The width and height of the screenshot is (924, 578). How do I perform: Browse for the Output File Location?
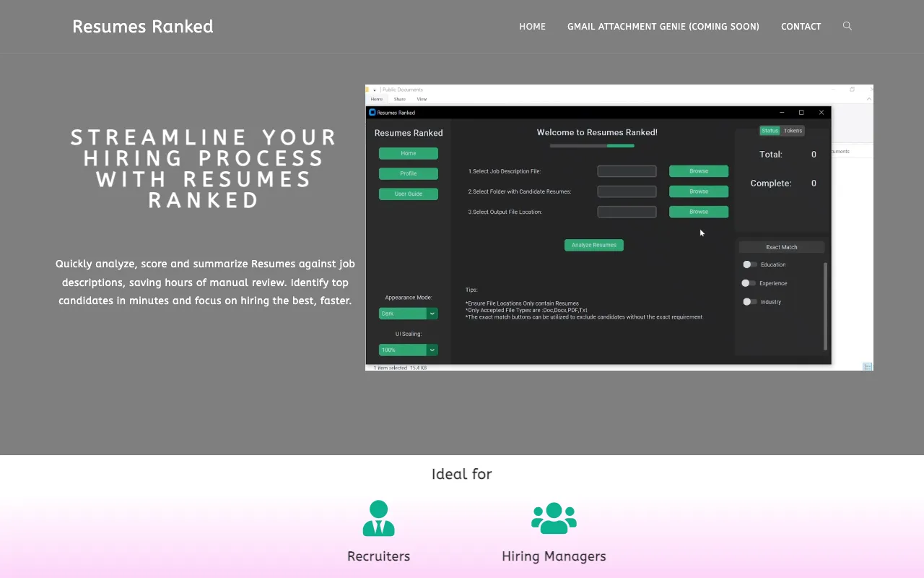pos(699,212)
